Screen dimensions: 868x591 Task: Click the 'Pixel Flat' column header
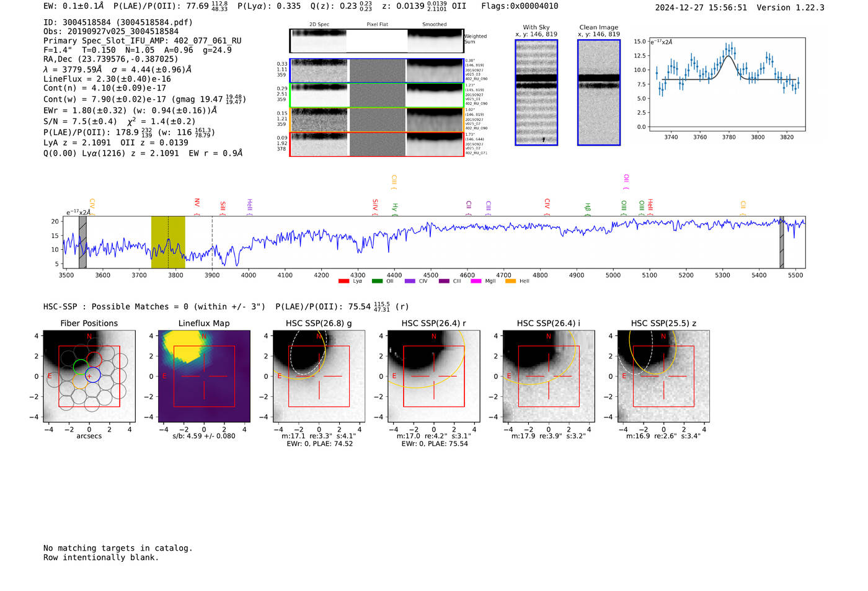coord(377,24)
